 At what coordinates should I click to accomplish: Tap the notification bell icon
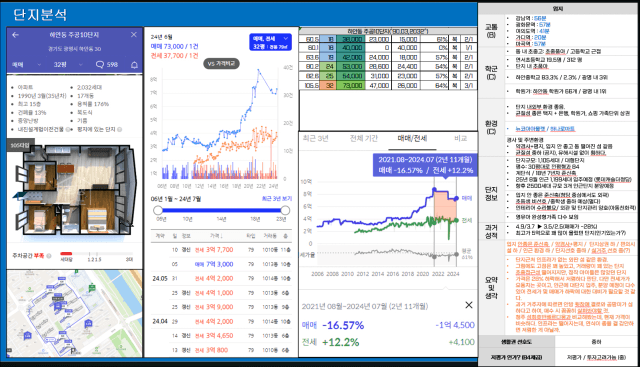tap(134, 65)
